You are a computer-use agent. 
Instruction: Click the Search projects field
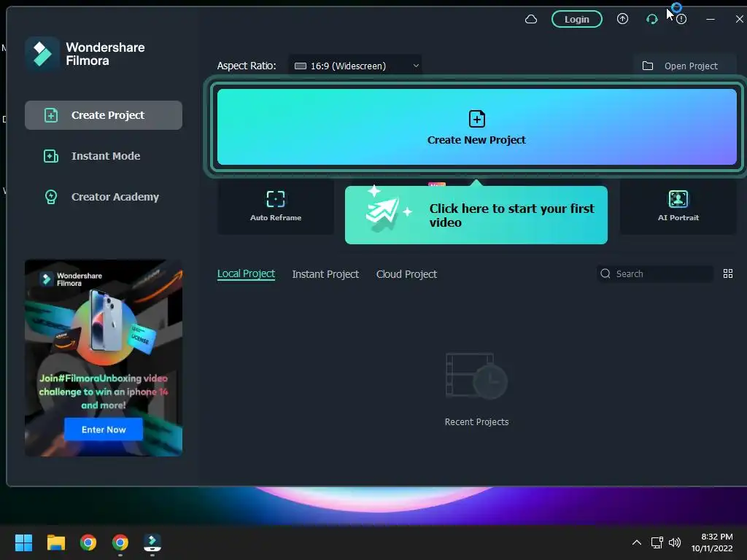(655, 273)
